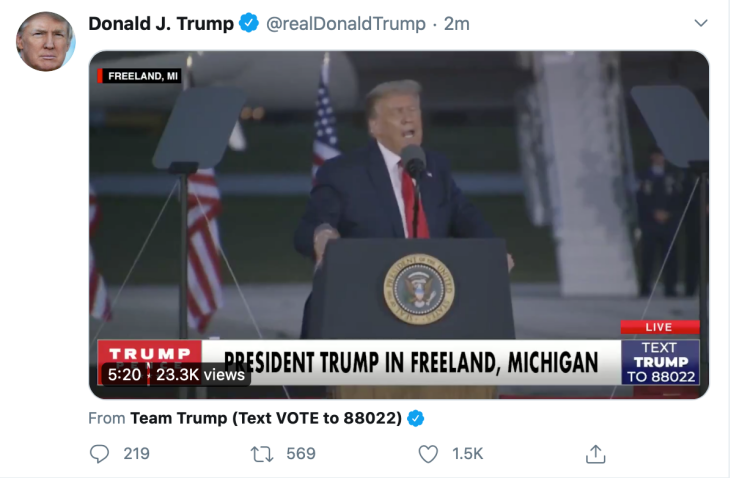Open the Donald J. Trump display name
Image resolution: width=731 pixels, height=478 pixels.
[161, 24]
